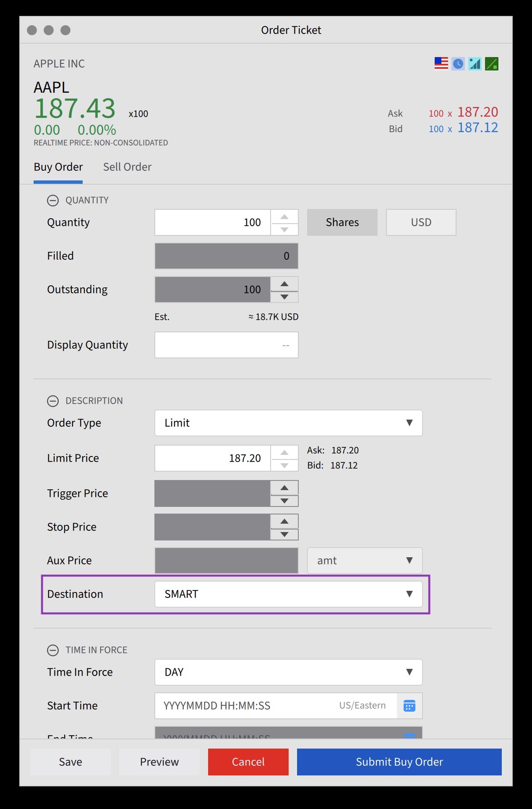Open the Time In Force dropdown
Viewport: 532px width, 809px height.
click(288, 672)
